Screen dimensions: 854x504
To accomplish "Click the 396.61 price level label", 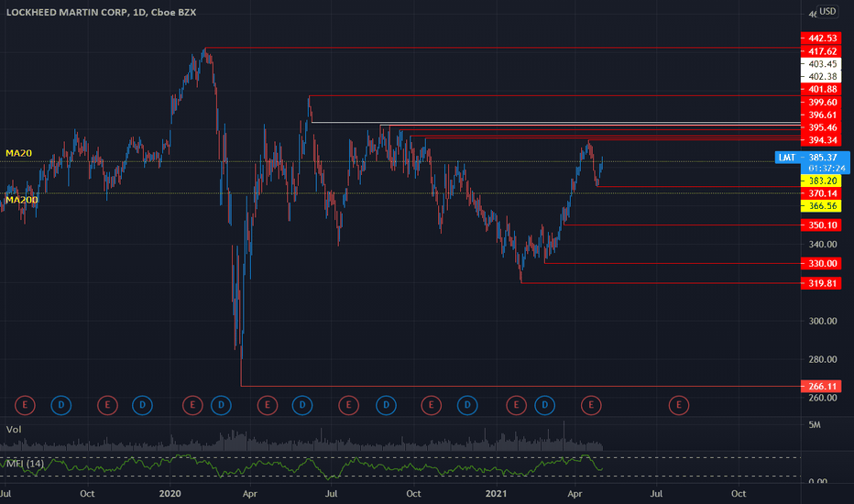I will [x=821, y=115].
